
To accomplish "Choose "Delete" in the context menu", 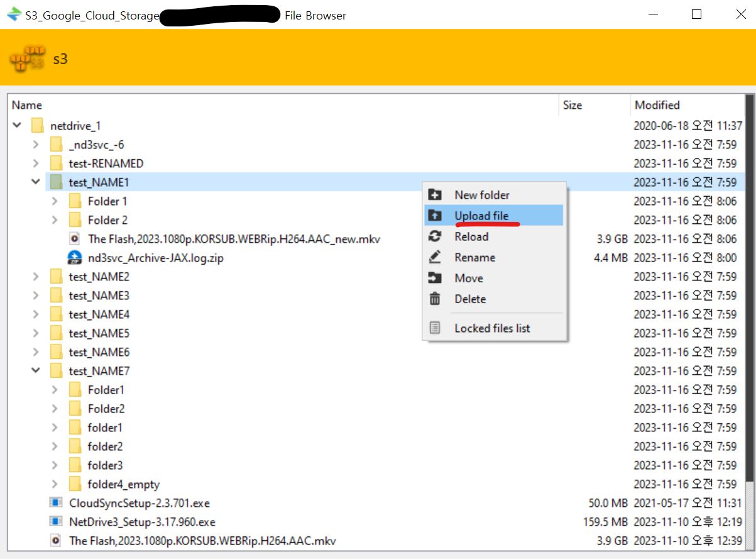I will pyautogui.click(x=494, y=299).
